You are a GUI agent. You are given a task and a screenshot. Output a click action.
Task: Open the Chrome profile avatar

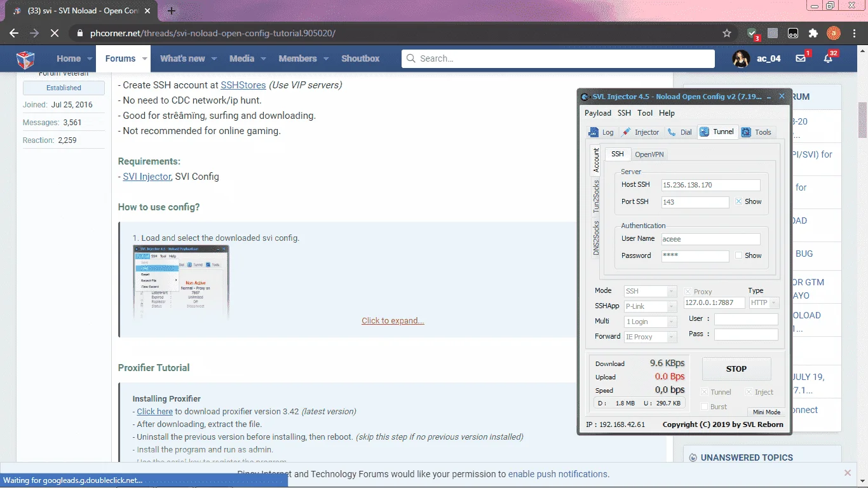(x=833, y=33)
